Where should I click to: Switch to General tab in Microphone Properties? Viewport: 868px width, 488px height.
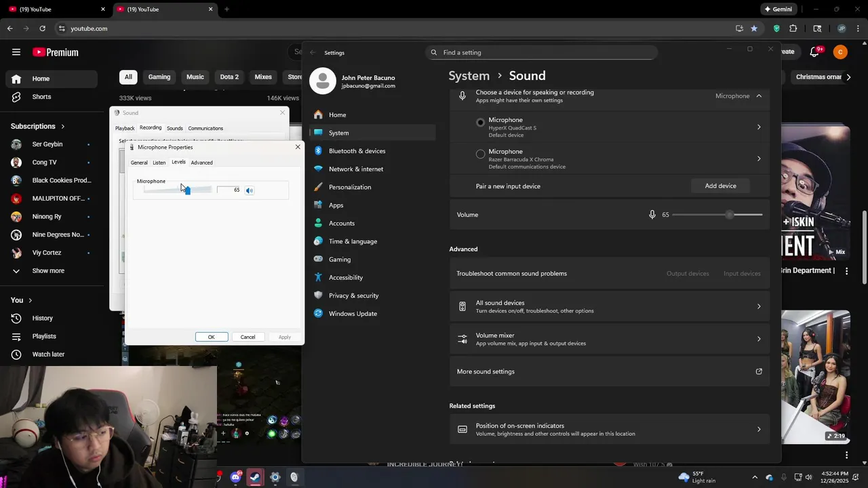[x=139, y=163]
